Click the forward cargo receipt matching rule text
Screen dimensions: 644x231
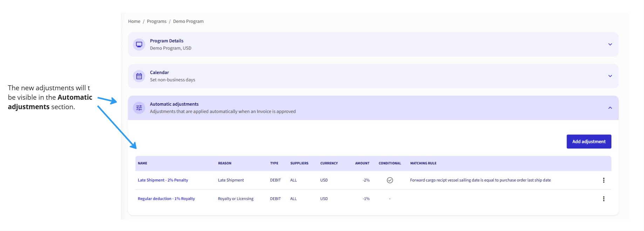pos(480,180)
